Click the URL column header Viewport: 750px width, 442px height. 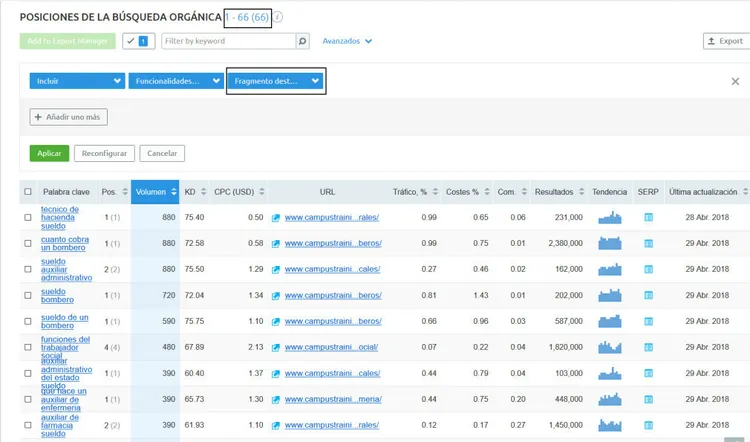pos(327,192)
